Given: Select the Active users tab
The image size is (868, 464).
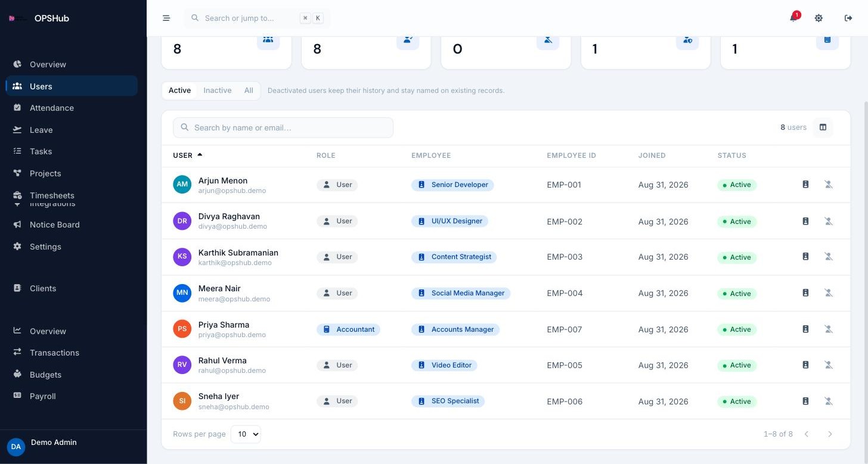Looking at the screenshot, I should tap(179, 91).
